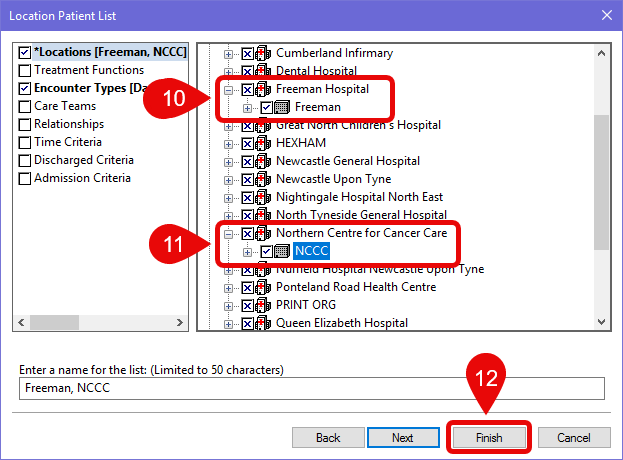
Task: Uncheck the Freeman location checkbox
Action: (x=267, y=107)
